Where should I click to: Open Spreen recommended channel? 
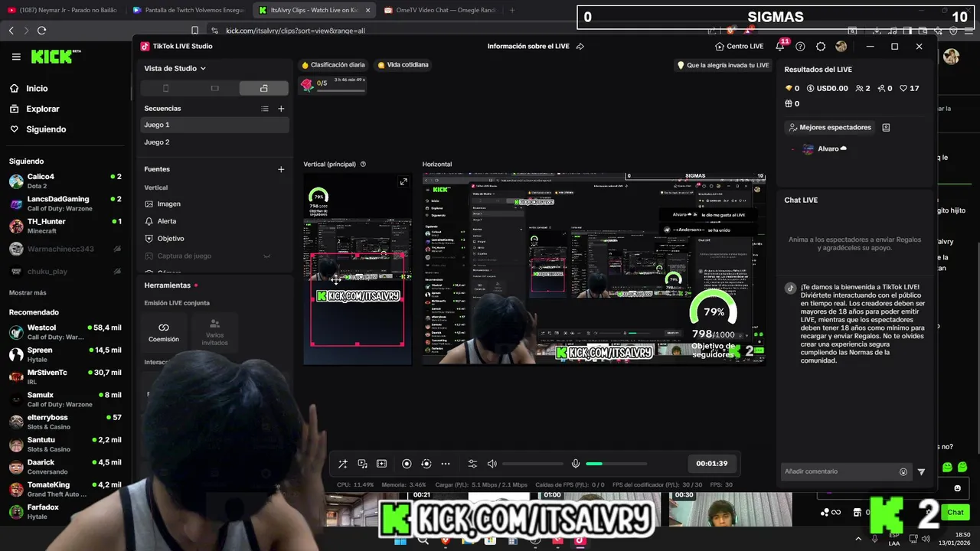(65, 354)
